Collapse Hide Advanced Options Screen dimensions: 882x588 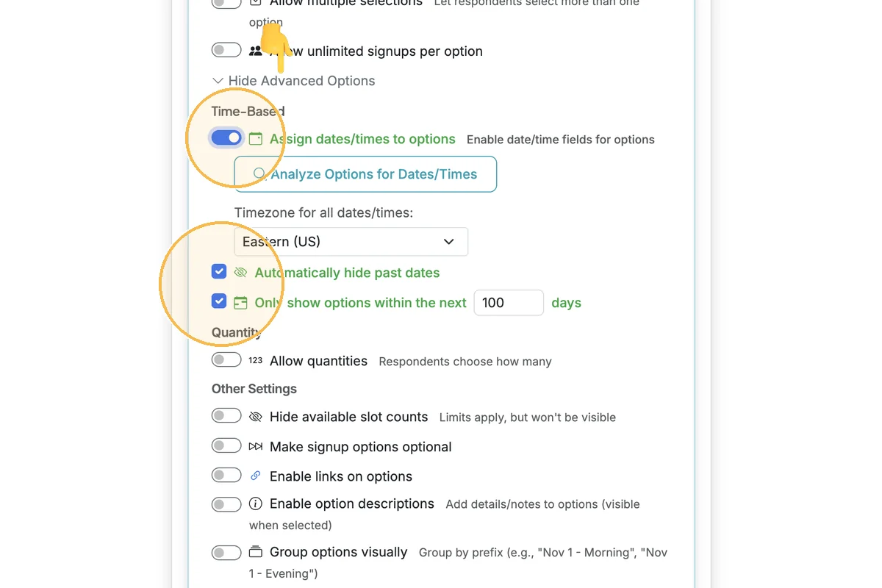coord(293,81)
